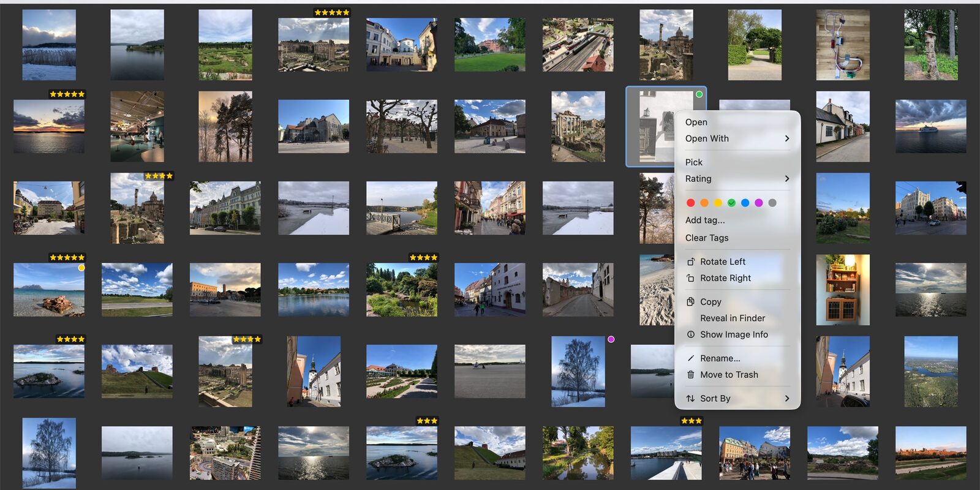Select the walled cobblestone lane thumbnail
Image resolution: width=980 pixels, height=490 pixels.
[x=578, y=290]
